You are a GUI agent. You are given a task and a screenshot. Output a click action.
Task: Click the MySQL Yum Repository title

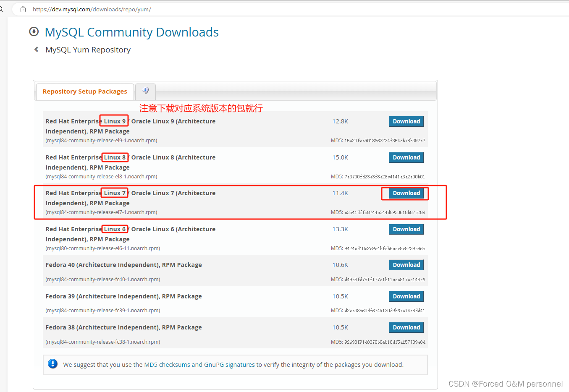tap(88, 50)
